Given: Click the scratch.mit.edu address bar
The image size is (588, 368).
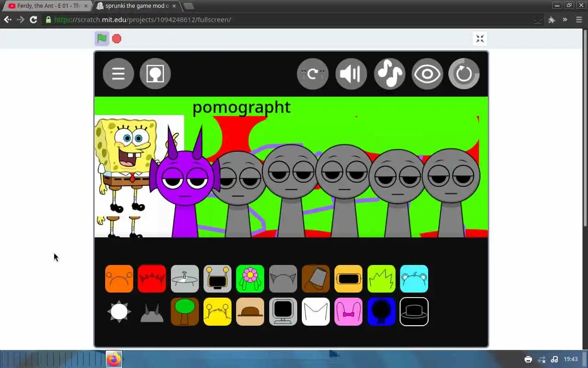Looking at the screenshot, I should 292,20.
